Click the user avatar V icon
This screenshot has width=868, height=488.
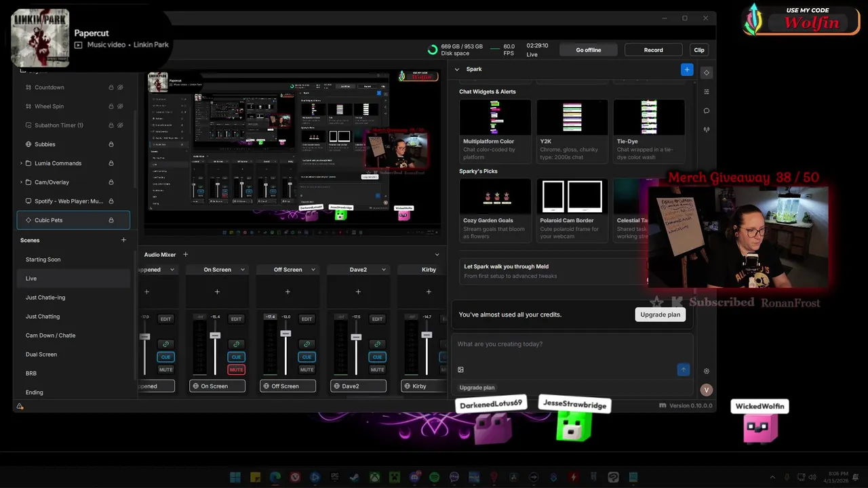pyautogui.click(x=707, y=390)
